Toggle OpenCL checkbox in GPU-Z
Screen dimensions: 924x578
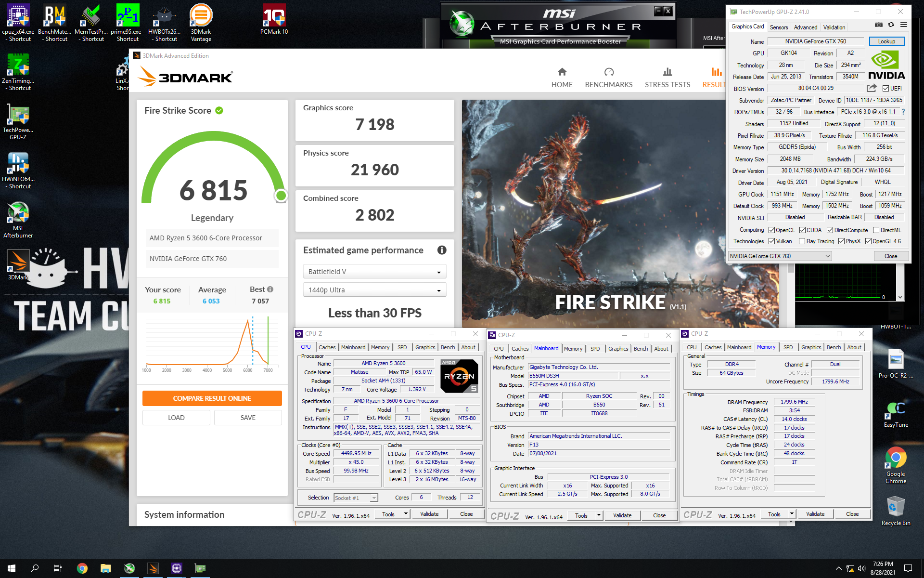(x=771, y=230)
